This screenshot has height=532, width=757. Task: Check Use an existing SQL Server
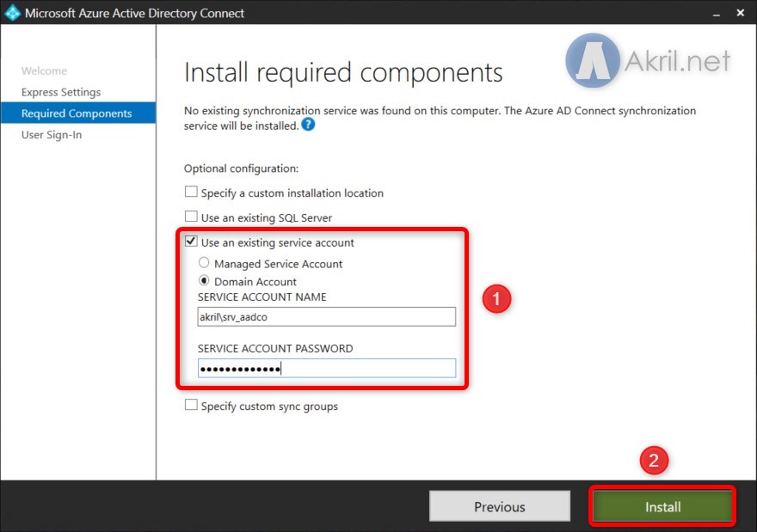click(191, 216)
